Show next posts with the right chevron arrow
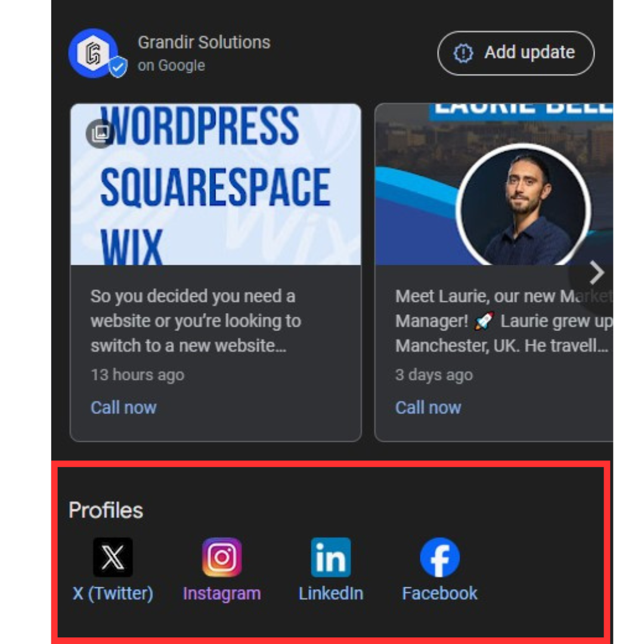This screenshot has height=644, width=644. 596,273
